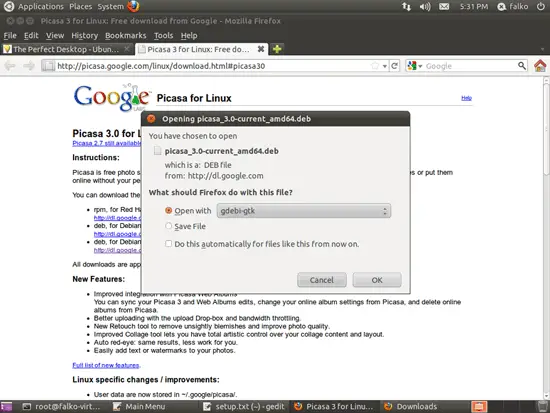Open Firefox Bookmarks menu
Screen dimensions: 550x413
(126, 35)
